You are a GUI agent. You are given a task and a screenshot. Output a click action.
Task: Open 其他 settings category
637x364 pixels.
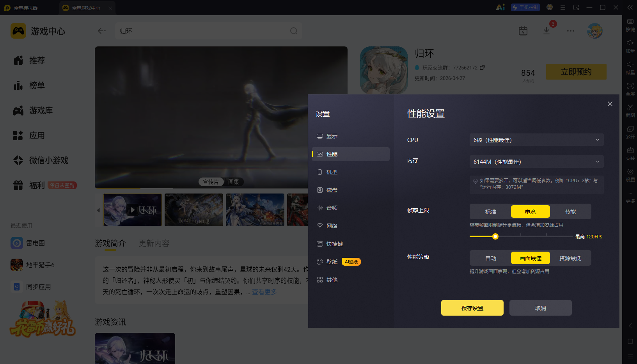point(351,280)
